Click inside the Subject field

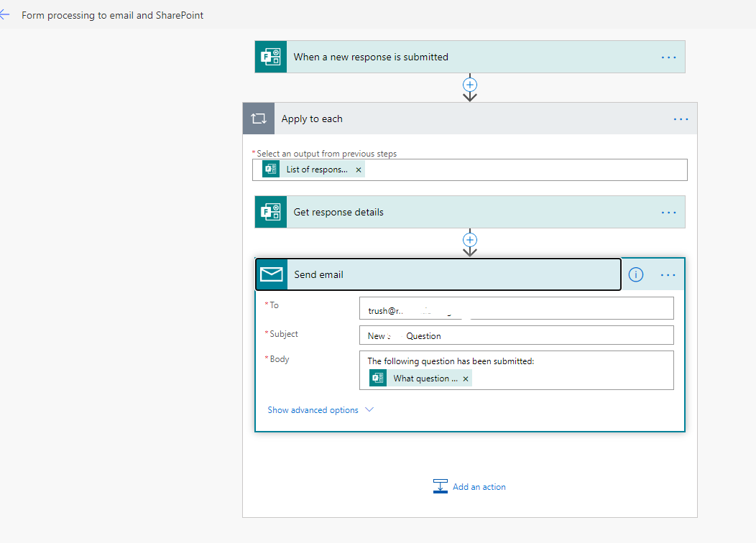(516, 335)
